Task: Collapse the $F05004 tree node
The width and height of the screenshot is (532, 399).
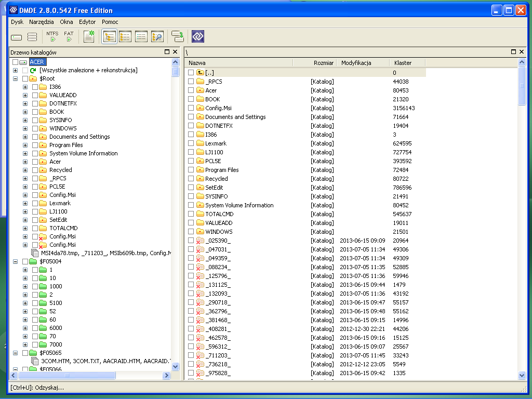Action: [x=15, y=262]
